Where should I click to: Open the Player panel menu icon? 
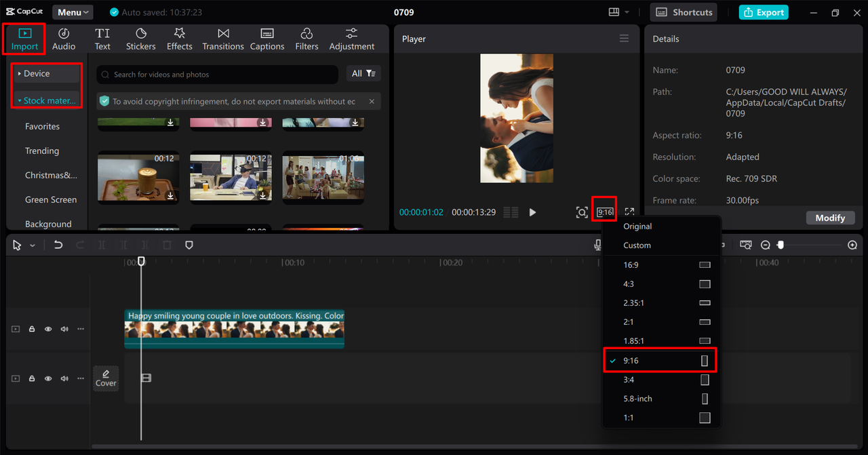(624, 39)
